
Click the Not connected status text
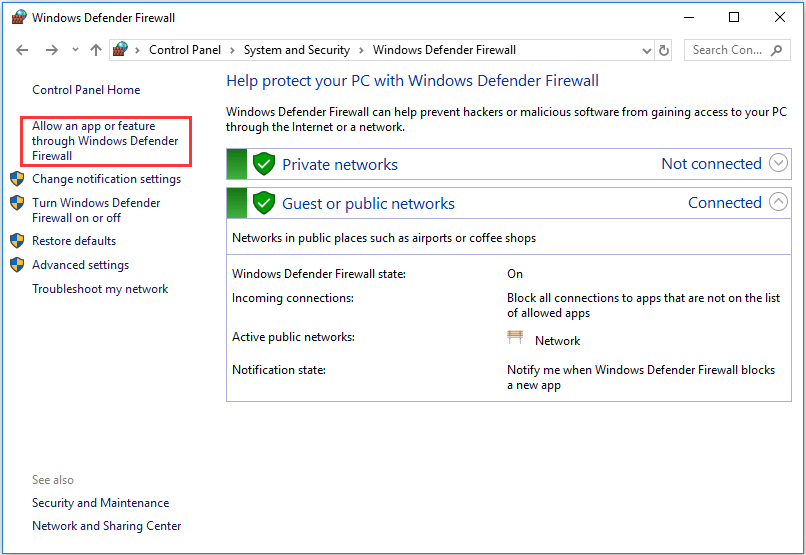point(711,163)
